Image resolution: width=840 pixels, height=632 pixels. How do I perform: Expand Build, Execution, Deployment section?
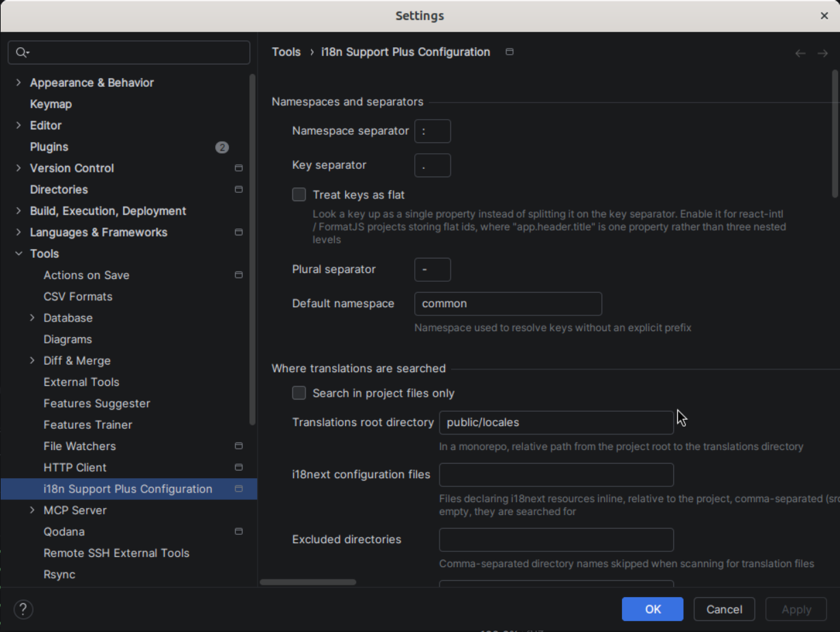click(x=18, y=211)
